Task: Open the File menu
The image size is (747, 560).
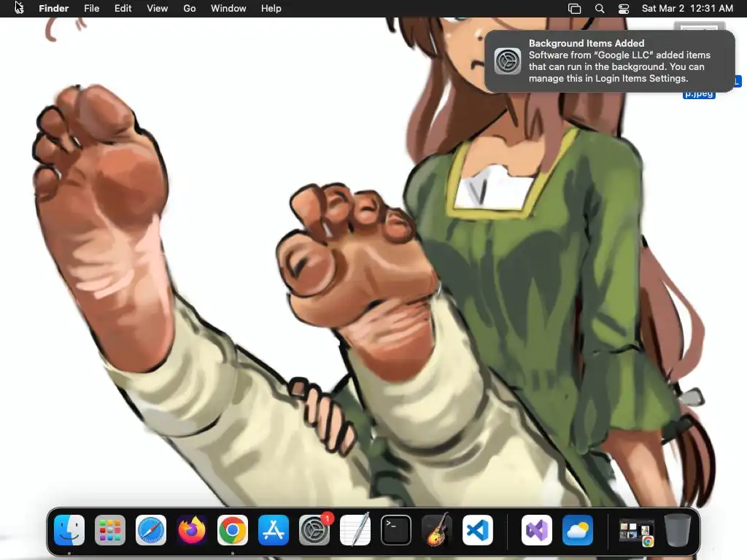Action: click(91, 9)
